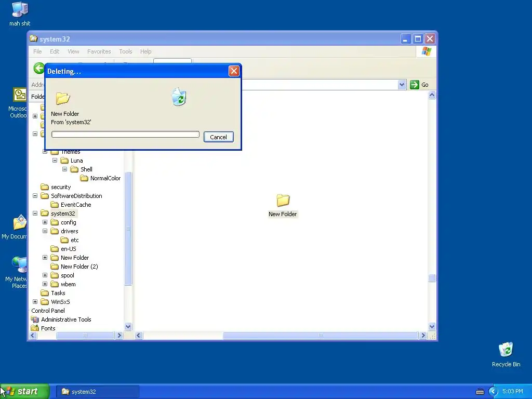Open the File menu
Screen dimensions: 532x399
(37, 51)
